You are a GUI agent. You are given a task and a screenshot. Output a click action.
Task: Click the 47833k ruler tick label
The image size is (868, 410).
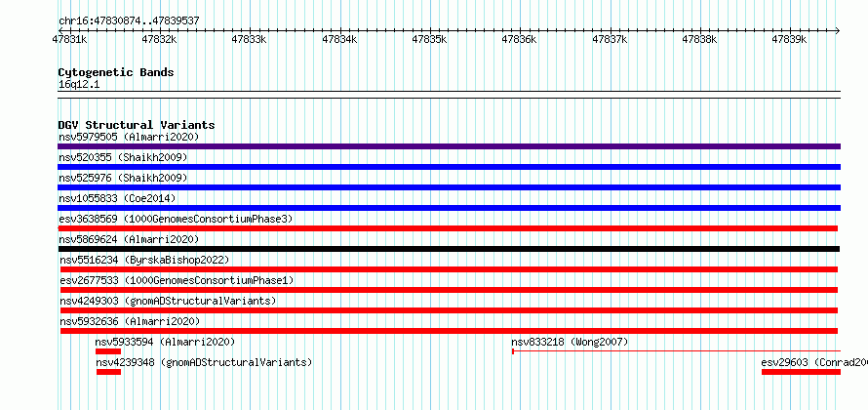(249, 39)
